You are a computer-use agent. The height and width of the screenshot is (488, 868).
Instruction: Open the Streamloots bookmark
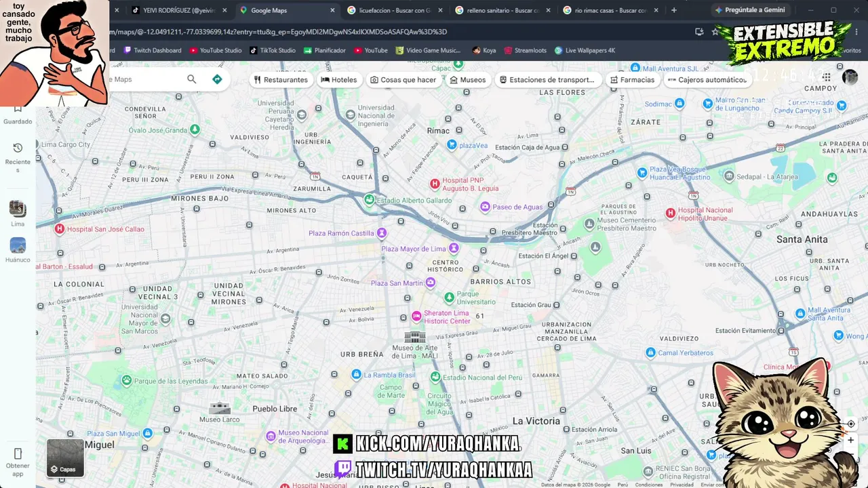(x=525, y=50)
